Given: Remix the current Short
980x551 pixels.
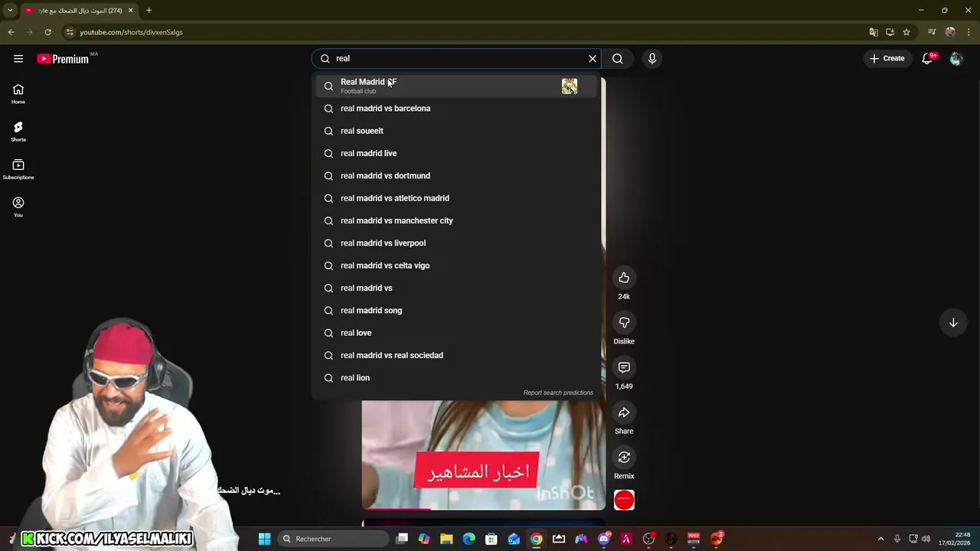Looking at the screenshot, I should 624,457.
